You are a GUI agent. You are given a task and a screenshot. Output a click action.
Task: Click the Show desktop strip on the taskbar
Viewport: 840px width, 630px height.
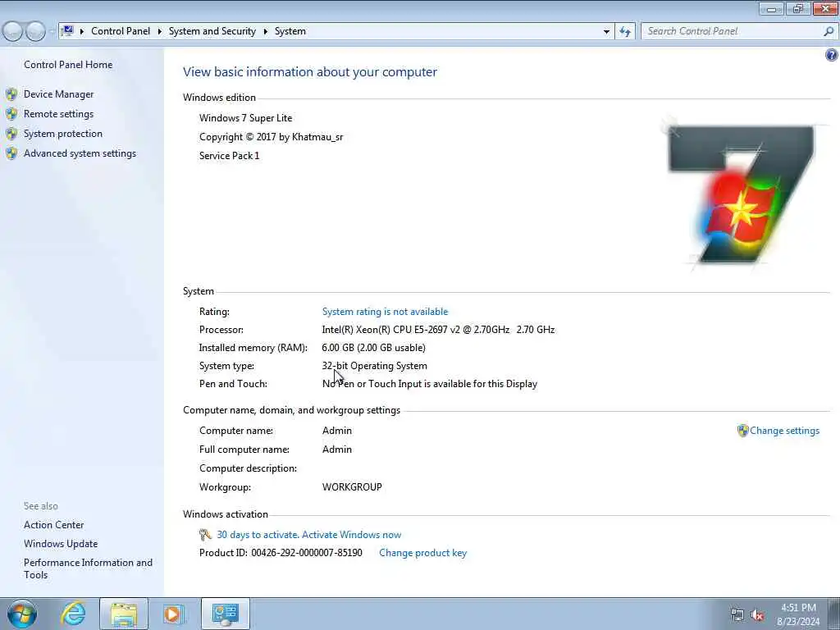(834, 614)
